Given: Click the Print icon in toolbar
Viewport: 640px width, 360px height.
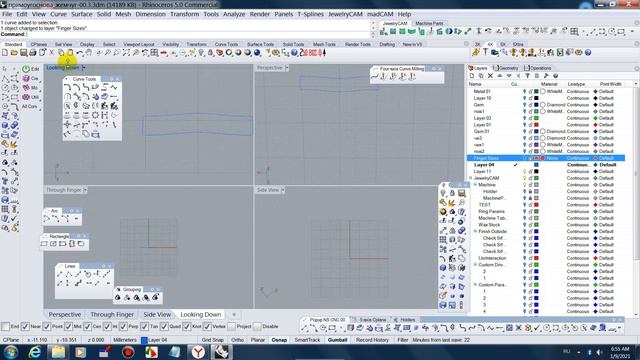Looking at the screenshot, I should point(33,53).
